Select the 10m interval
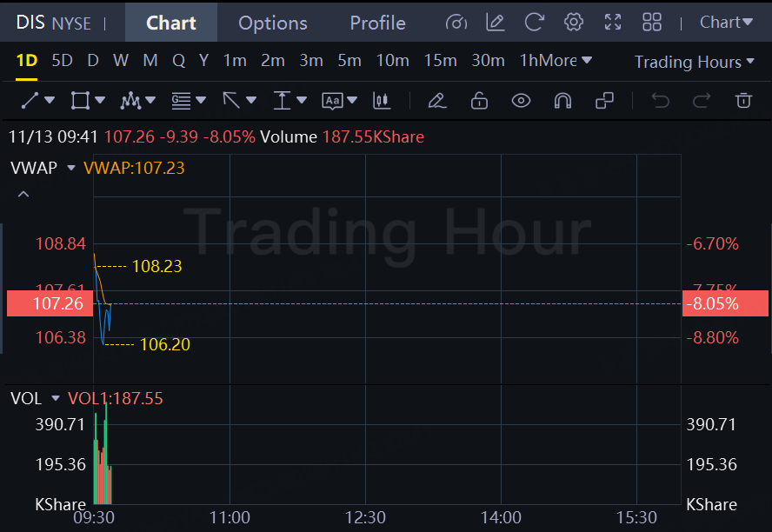Screen dimensions: 772x532 392,61
